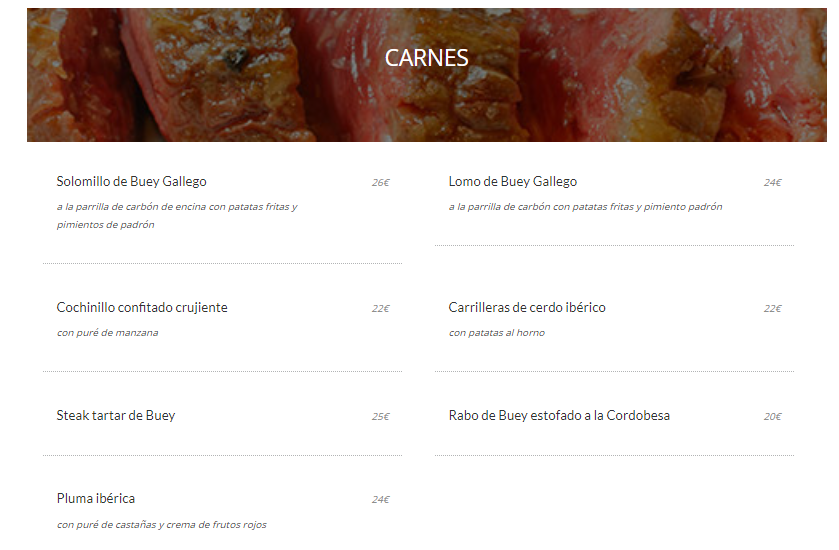Click the 22€ price beside Carrilleras
The height and width of the screenshot is (550, 839).
tap(772, 309)
